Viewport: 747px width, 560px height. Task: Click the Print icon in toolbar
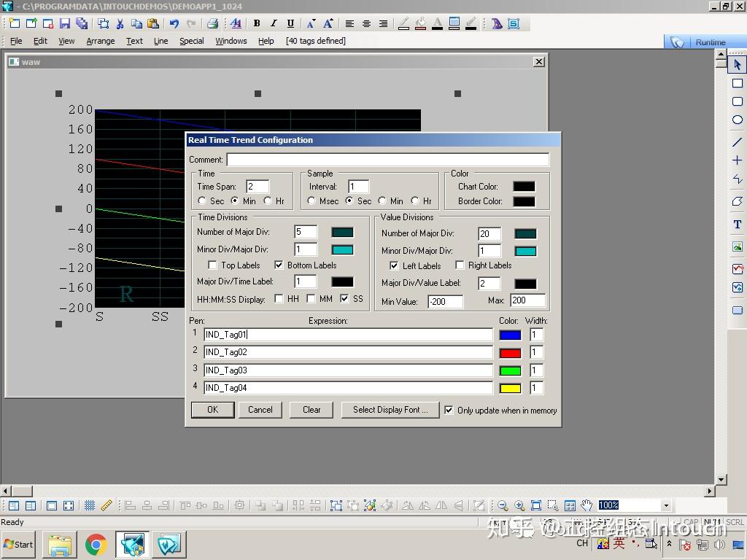tap(212, 24)
